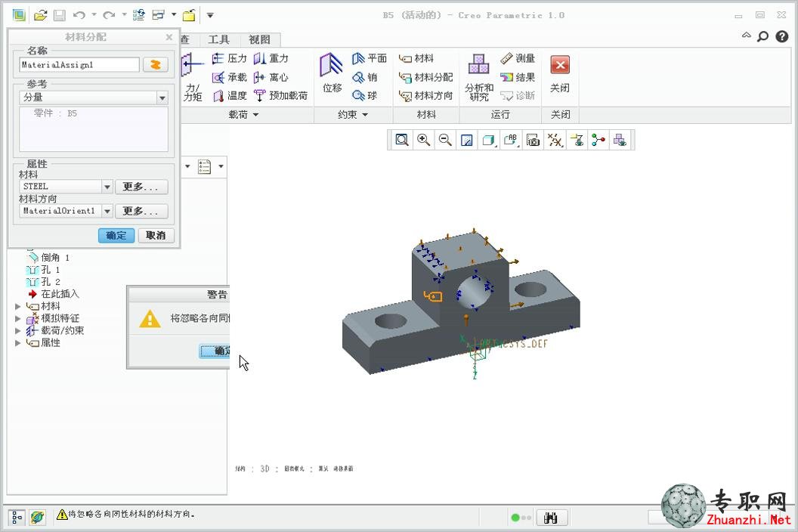Click the orange color button beside name field
This screenshot has width=798, height=532.
(155, 65)
